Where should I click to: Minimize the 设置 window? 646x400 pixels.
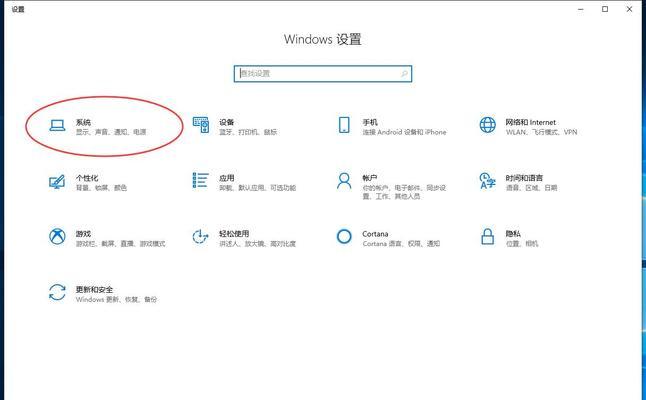580,9
